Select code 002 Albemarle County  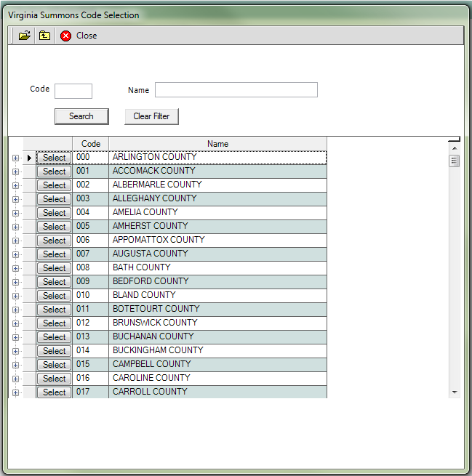tap(54, 185)
